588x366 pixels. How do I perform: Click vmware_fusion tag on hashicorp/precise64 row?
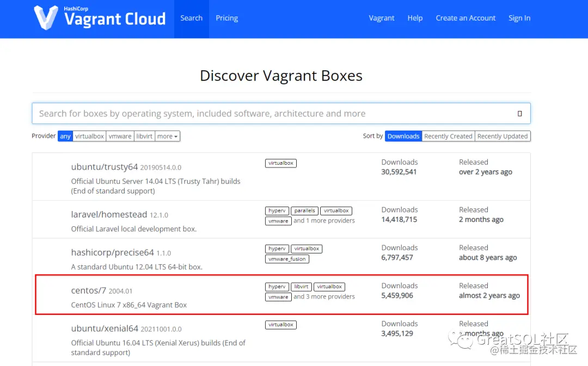click(287, 259)
